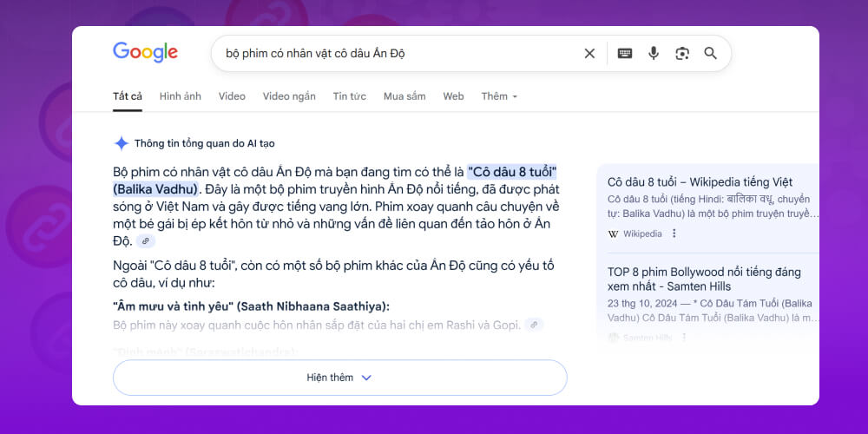Open Google Lens image search
Screen dimensions: 868x434
pos(682,53)
